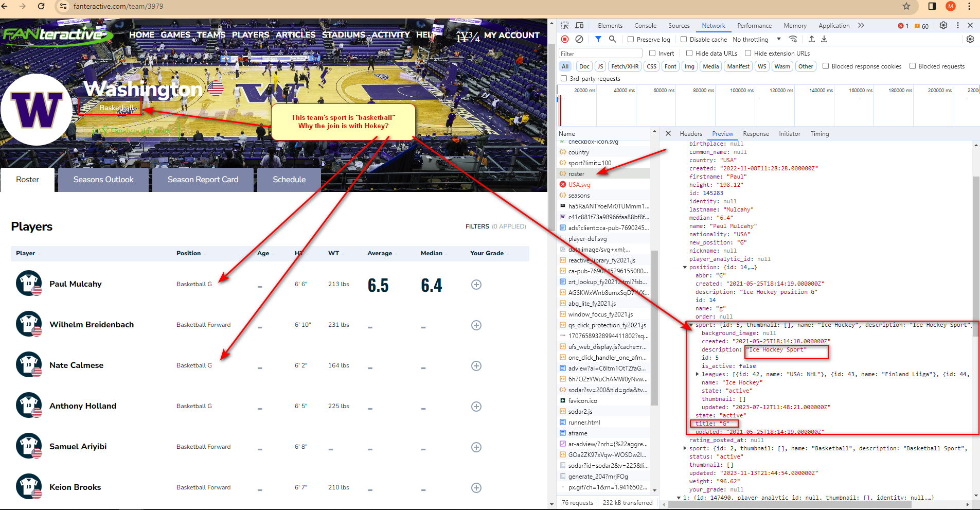Select the roster request in list
This screenshot has width=980, height=510.
pyautogui.click(x=576, y=174)
